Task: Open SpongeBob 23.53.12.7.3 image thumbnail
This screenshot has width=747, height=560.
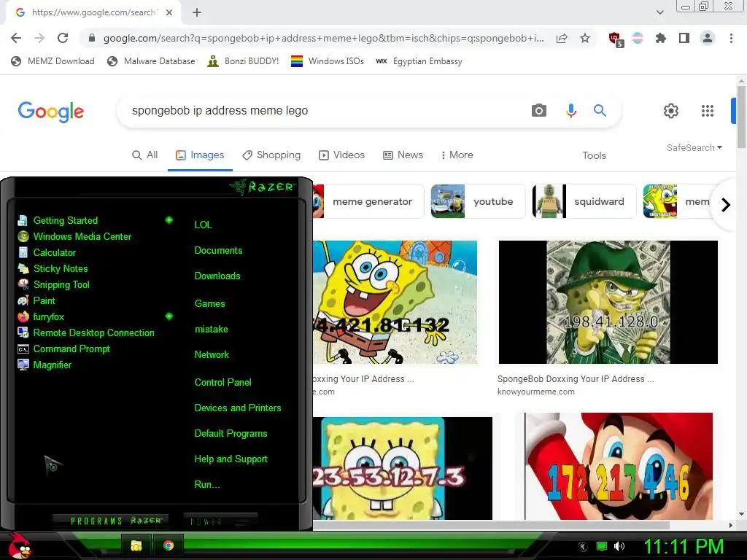Action: pyautogui.click(x=403, y=468)
